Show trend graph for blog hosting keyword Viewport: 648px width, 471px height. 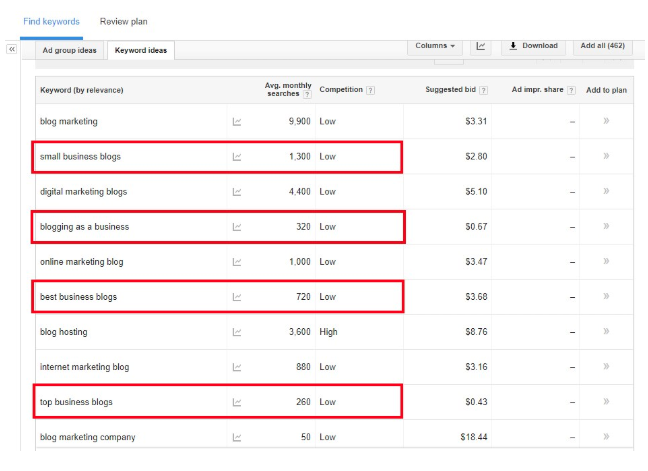coord(237,332)
